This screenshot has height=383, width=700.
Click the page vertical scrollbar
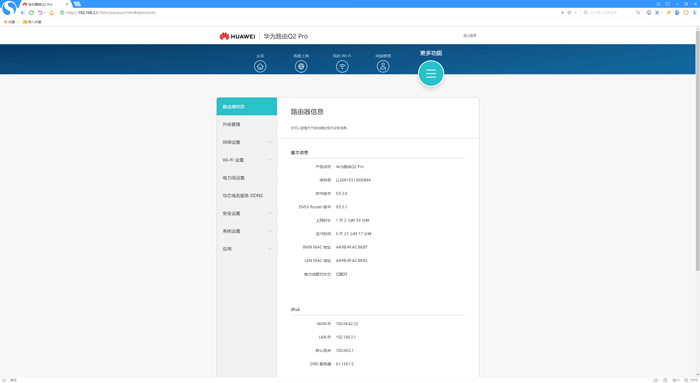coord(697,150)
